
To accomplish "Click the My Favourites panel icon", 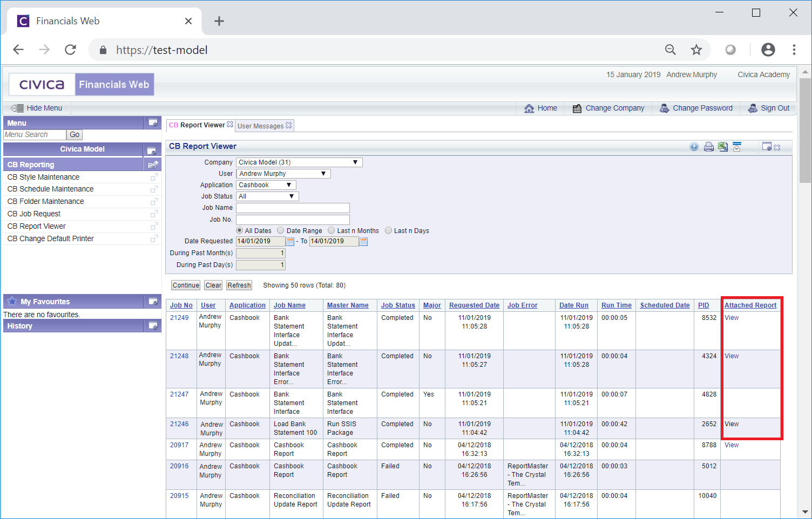I will (x=153, y=301).
